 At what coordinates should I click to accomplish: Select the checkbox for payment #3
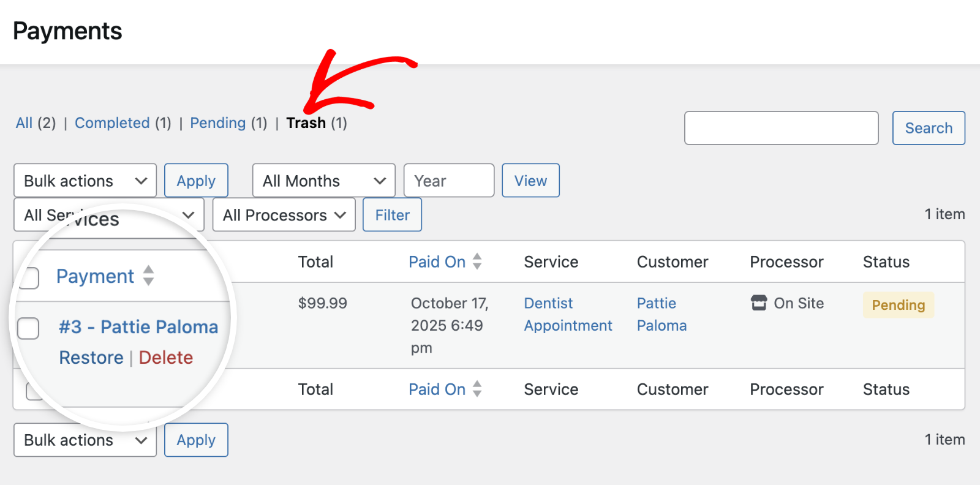[x=28, y=328]
